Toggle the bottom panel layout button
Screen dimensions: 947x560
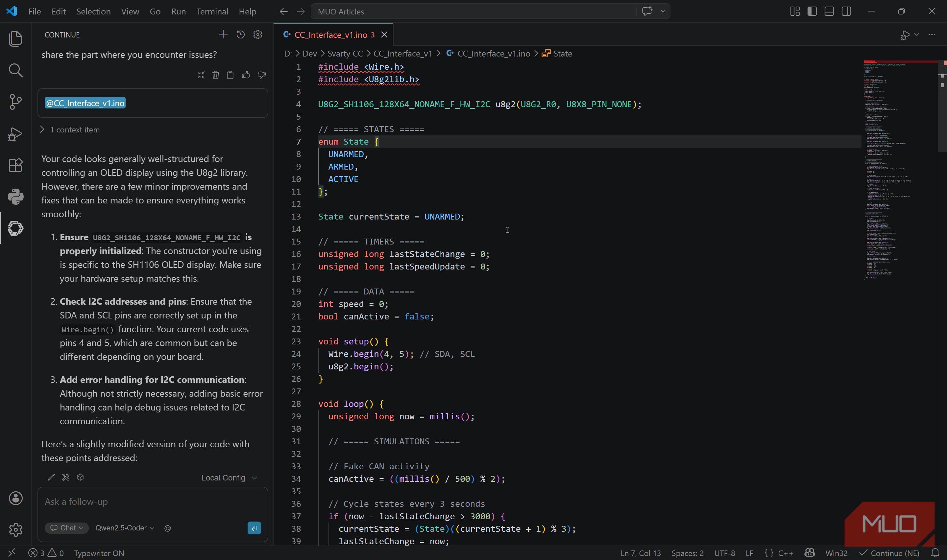(x=829, y=11)
